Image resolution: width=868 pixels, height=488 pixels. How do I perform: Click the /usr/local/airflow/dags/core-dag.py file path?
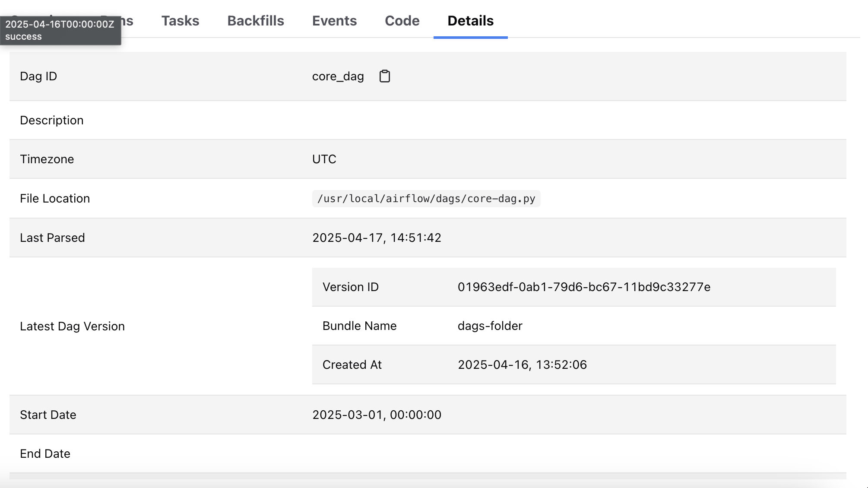click(426, 199)
